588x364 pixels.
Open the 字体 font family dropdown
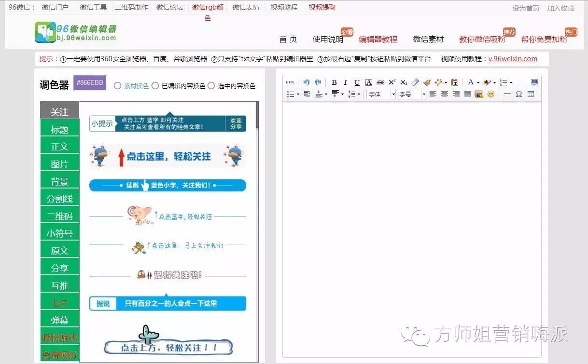pos(381,94)
